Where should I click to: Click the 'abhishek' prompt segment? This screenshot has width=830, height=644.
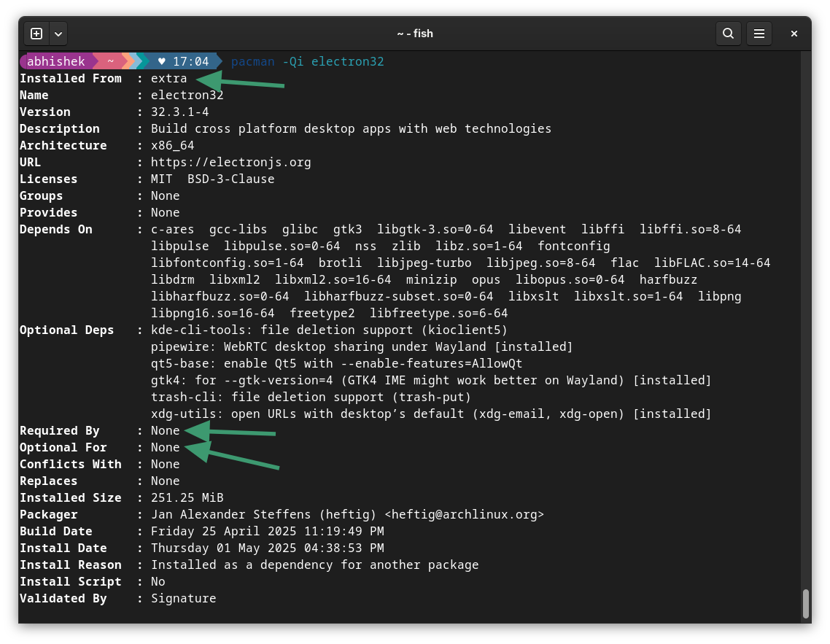56,61
